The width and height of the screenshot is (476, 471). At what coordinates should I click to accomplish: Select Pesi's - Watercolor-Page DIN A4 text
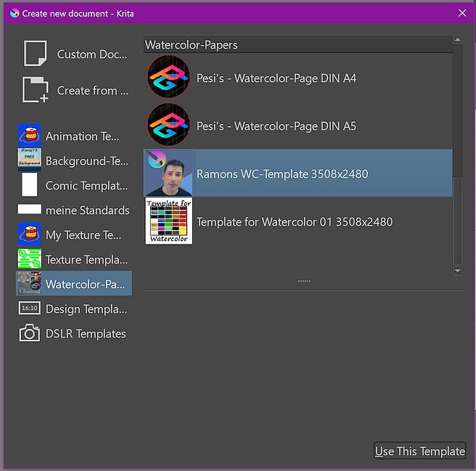coord(276,78)
